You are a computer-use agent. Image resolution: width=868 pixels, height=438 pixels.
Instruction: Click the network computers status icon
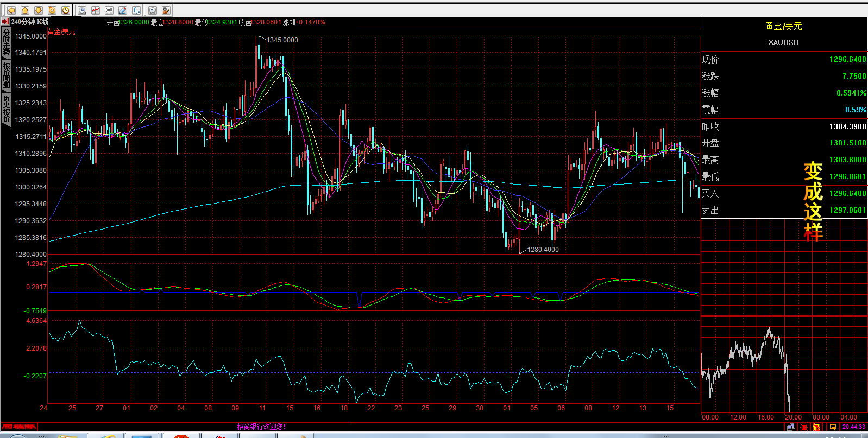click(x=790, y=427)
